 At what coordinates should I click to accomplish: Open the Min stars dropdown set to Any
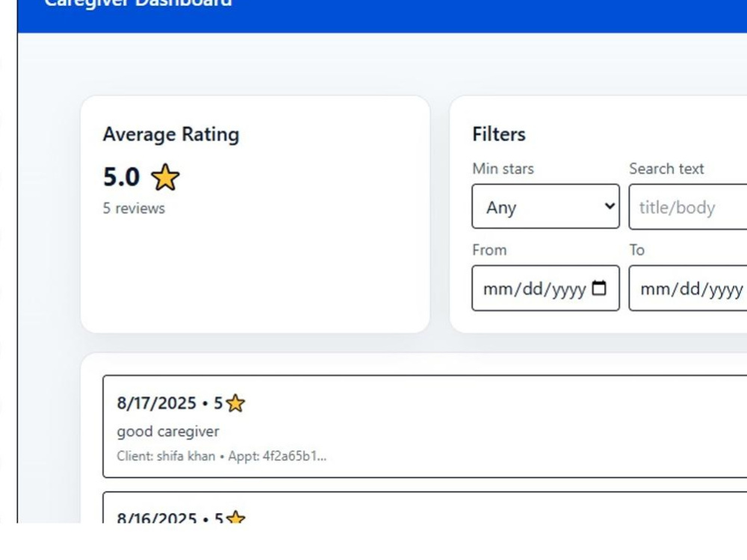click(545, 207)
